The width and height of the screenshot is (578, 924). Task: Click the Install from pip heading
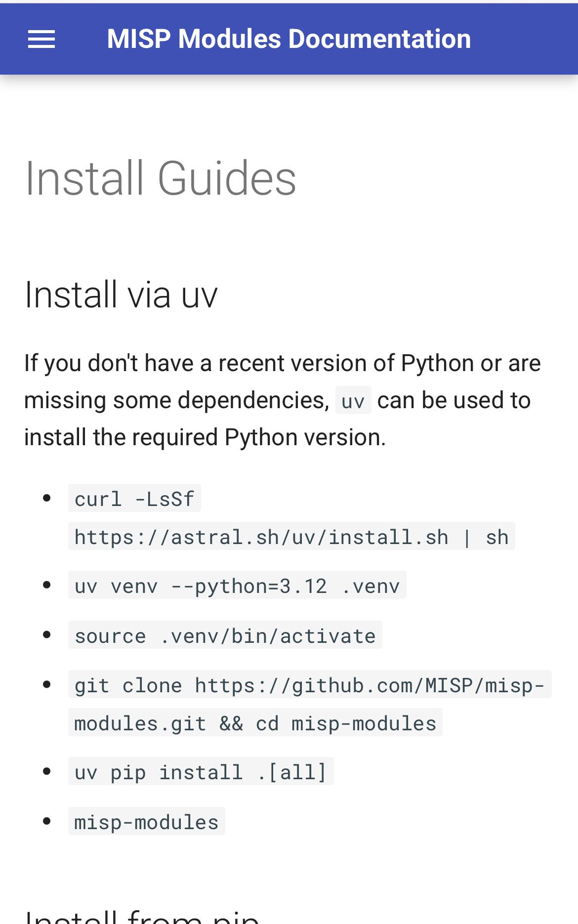pyautogui.click(x=142, y=917)
